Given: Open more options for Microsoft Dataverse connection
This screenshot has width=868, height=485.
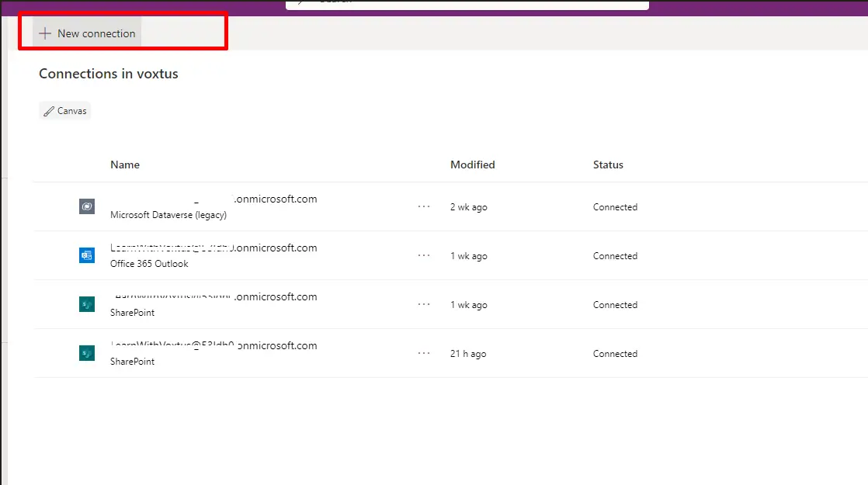Looking at the screenshot, I should (x=424, y=206).
